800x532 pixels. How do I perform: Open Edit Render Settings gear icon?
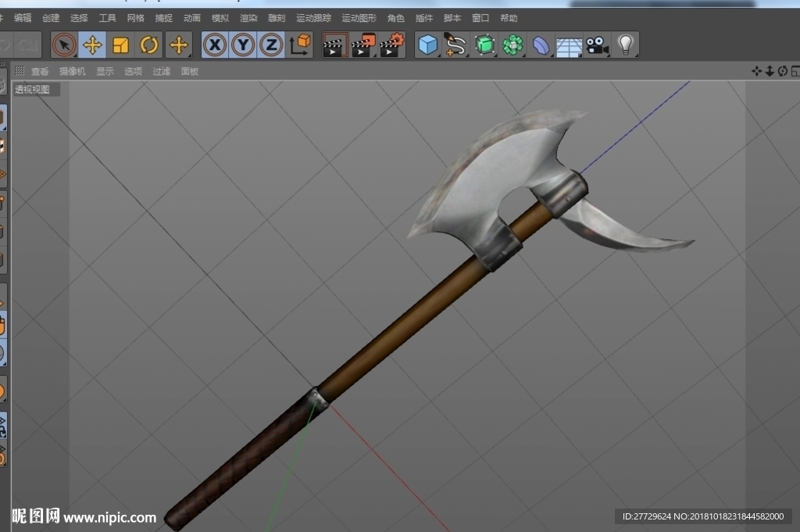392,45
